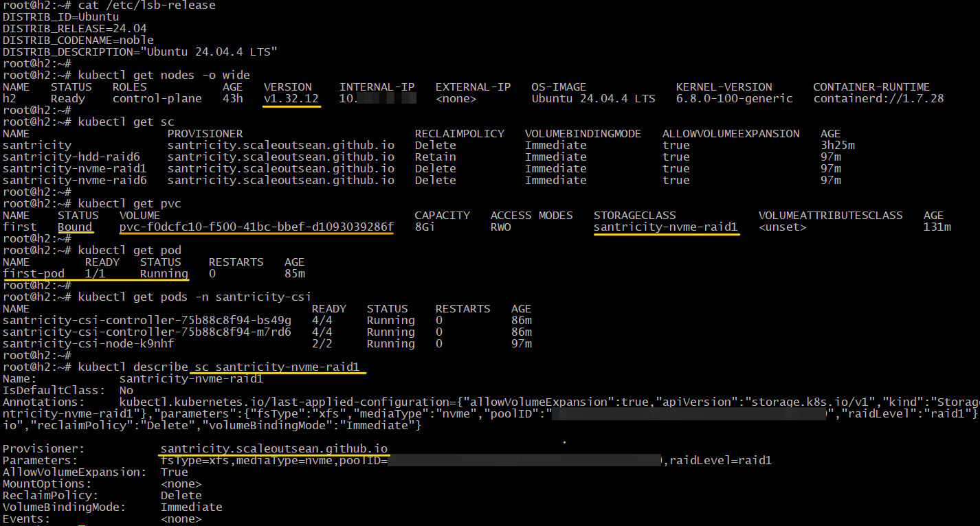Select pod santricity-csi-node-k9nhf
The width and height of the screenshot is (980, 526).
click(89, 344)
